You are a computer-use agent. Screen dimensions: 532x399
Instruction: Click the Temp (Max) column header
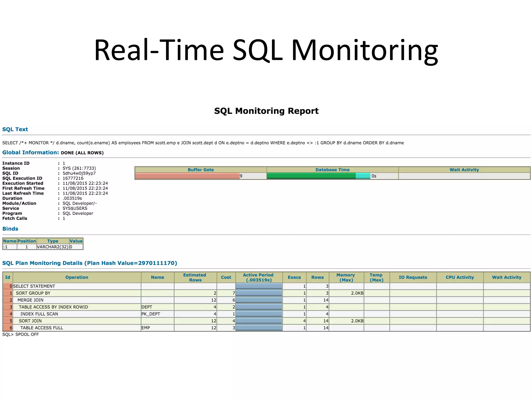tap(376, 277)
